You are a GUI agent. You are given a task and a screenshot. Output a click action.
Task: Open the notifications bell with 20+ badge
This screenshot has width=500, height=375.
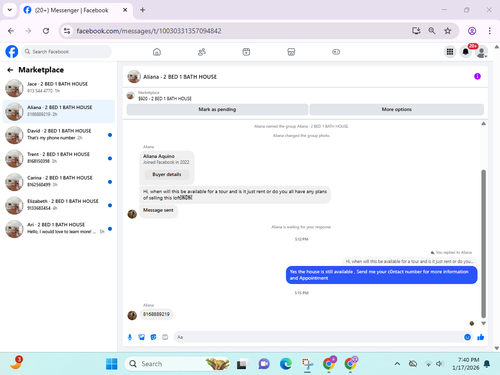[x=466, y=52]
